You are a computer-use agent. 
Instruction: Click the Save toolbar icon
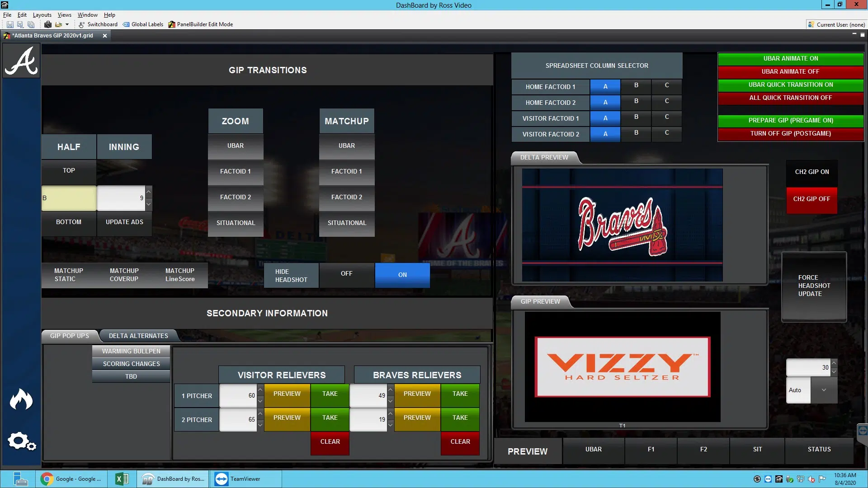[9, 24]
